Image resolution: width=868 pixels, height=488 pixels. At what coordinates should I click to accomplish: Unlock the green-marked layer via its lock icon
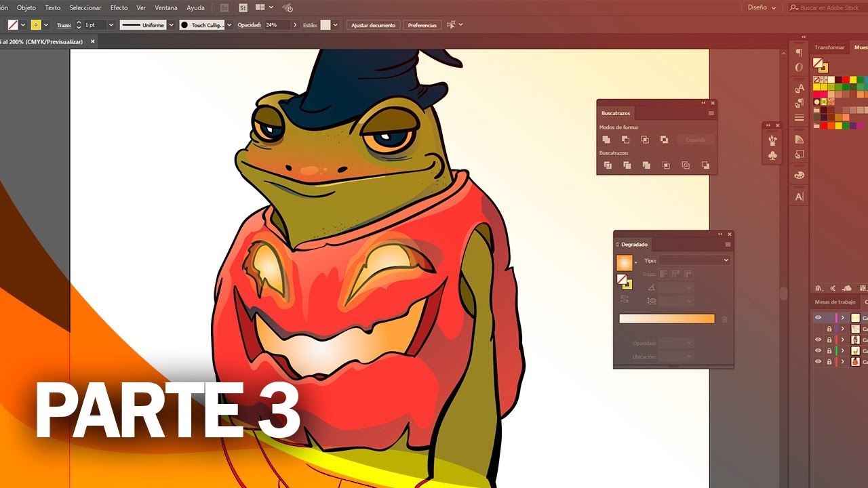pyautogui.click(x=829, y=350)
